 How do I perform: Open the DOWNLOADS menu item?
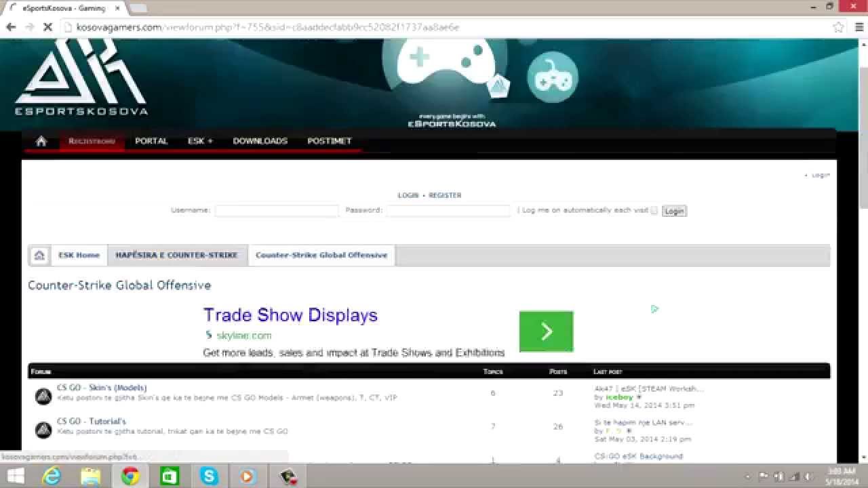pos(260,141)
